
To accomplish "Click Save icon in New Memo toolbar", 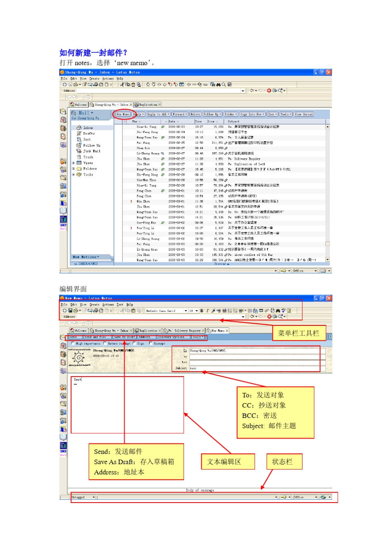I will click(70, 311).
